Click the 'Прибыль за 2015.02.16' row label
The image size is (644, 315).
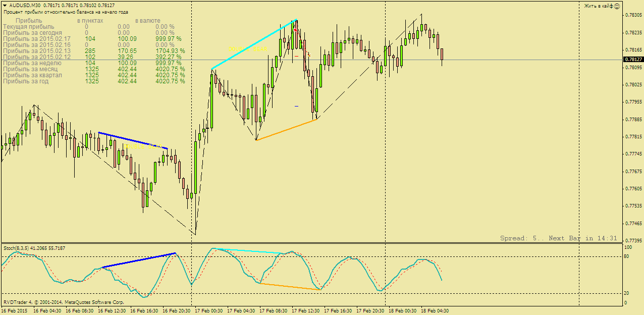coord(36,44)
